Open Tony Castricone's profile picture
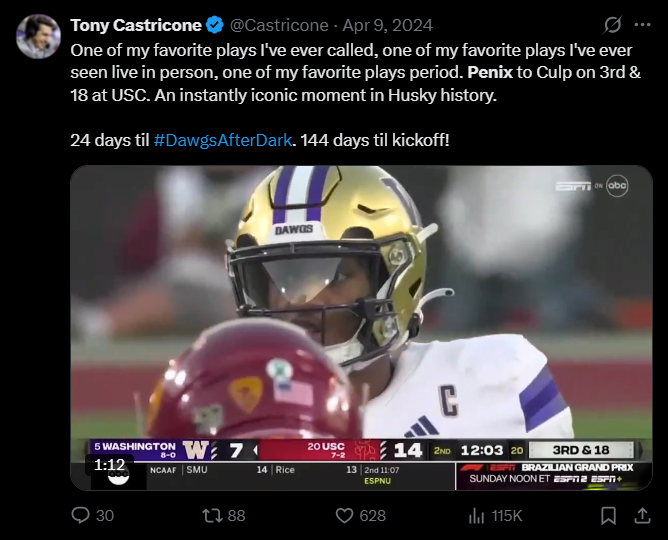 (x=39, y=37)
